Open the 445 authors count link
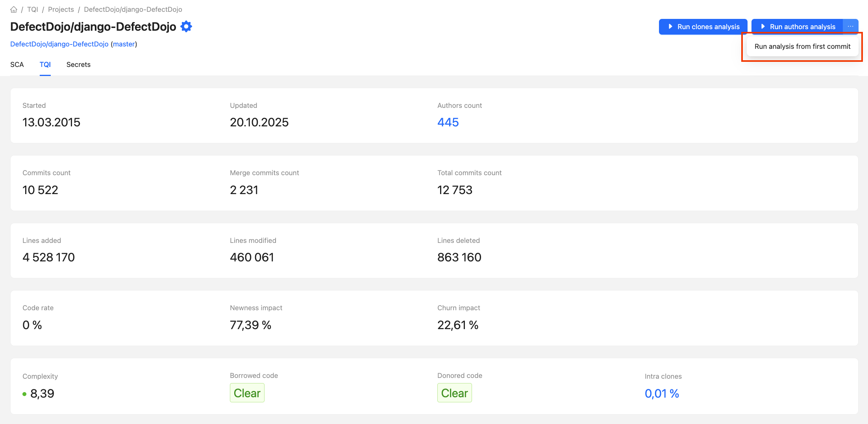 pos(448,122)
